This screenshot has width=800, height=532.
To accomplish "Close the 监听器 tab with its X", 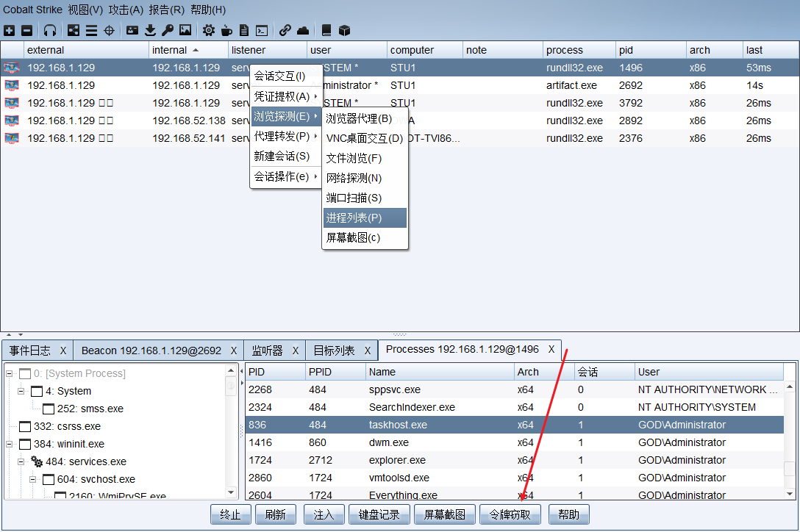I will [x=296, y=351].
